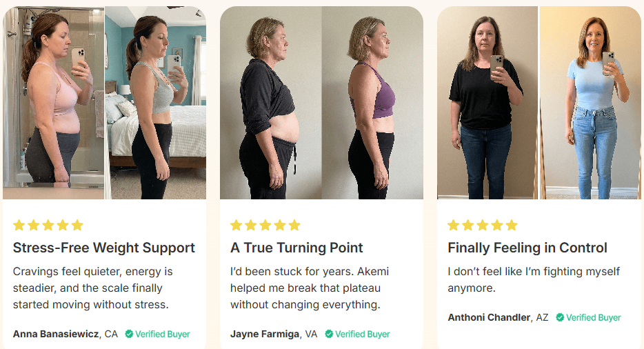Click the first star in Anna's rating
The image size is (644, 349).
point(19,226)
